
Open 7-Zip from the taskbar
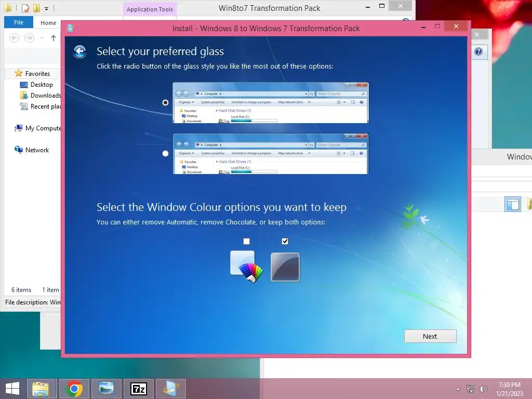pyautogui.click(x=138, y=389)
